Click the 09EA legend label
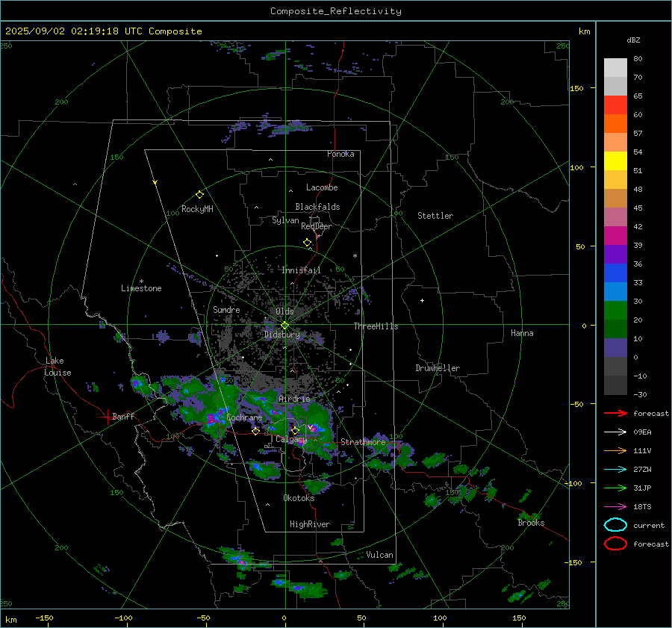 [642, 432]
